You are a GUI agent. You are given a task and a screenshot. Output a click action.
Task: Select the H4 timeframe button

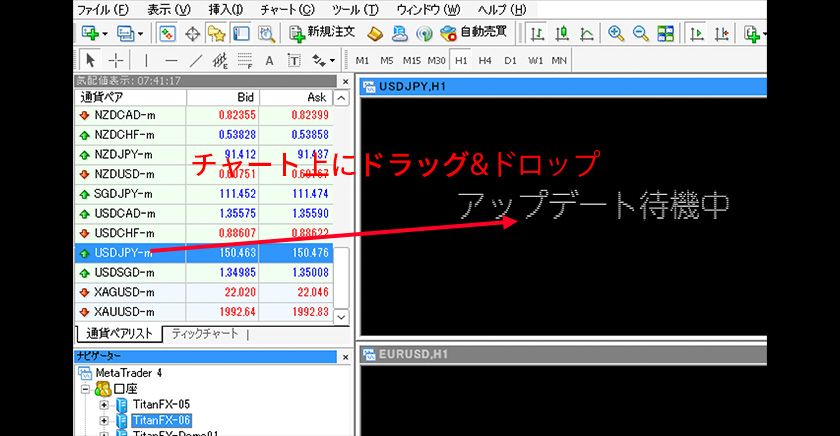pyautogui.click(x=485, y=60)
